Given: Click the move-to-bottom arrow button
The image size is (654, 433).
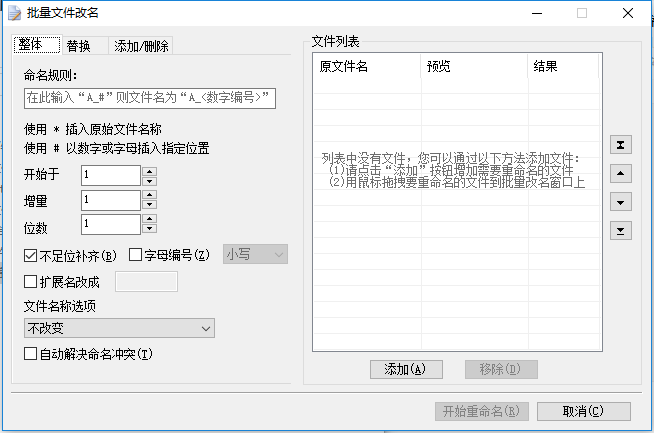Looking at the screenshot, I should pos(621,231).
